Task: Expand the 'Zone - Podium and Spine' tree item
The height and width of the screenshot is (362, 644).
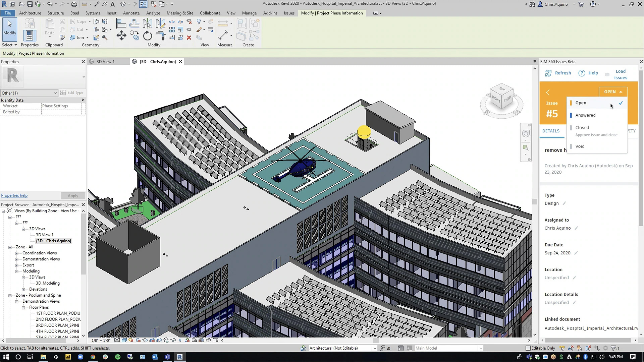Action: click(10, 295)
